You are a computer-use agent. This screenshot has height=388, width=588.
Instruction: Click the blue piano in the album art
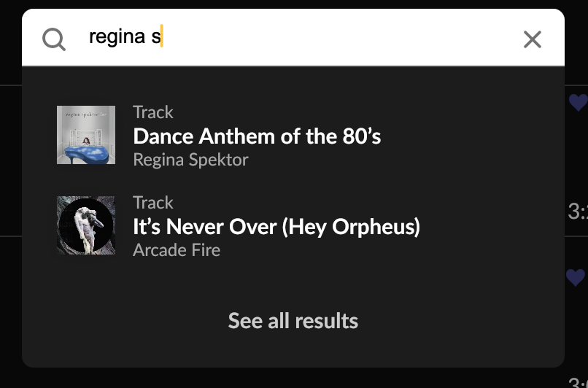point(86,154)
